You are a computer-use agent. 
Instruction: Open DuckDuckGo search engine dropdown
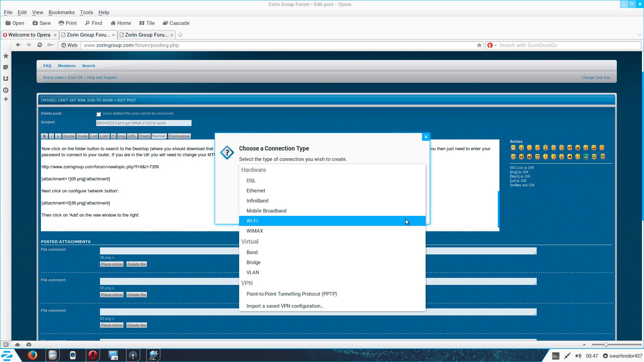[x=492, y=45]
